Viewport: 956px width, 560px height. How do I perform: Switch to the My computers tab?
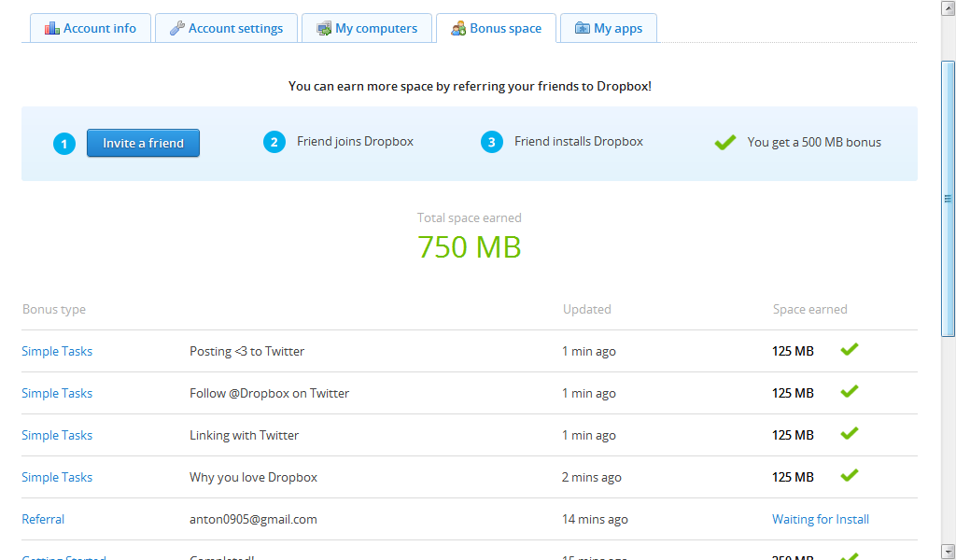(366, 28)
